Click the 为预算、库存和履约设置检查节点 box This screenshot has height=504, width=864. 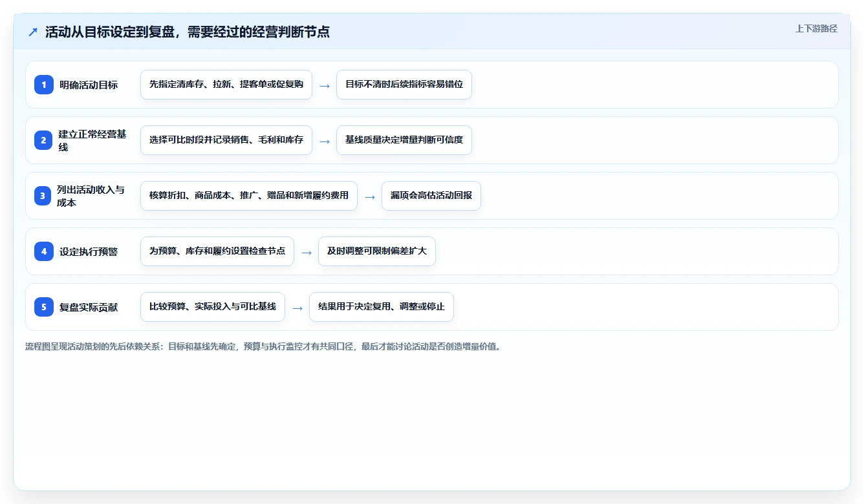coord(217,251)
